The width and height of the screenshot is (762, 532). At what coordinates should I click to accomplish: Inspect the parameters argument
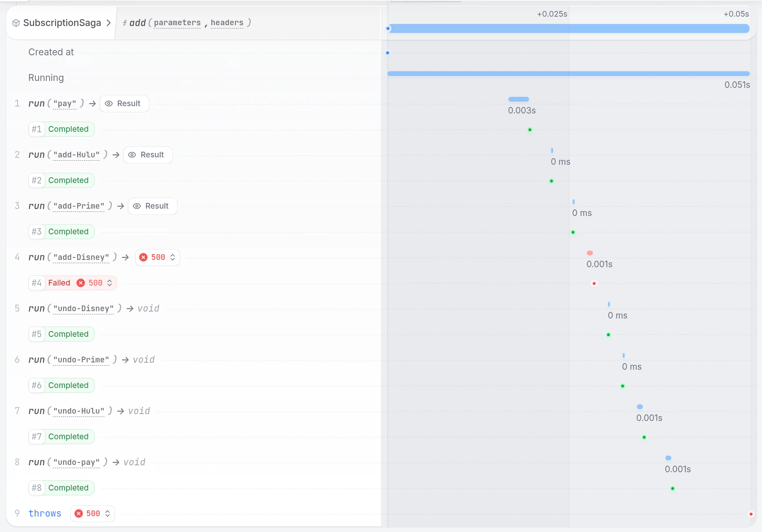click(177, 23)
